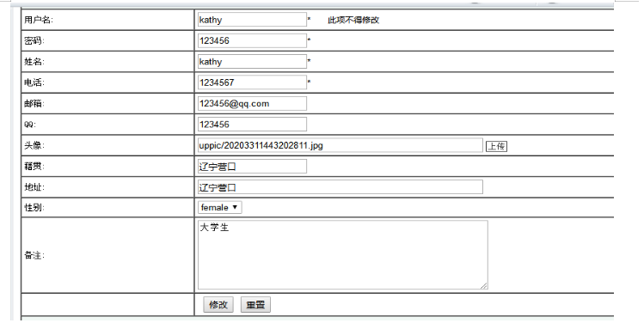
Task: Click the 头像 avatar path field
Action: pos(340,145)
